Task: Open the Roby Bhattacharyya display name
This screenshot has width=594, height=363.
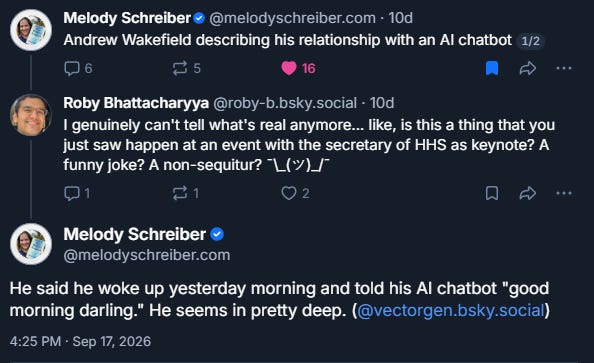Action: coord(136,103)
